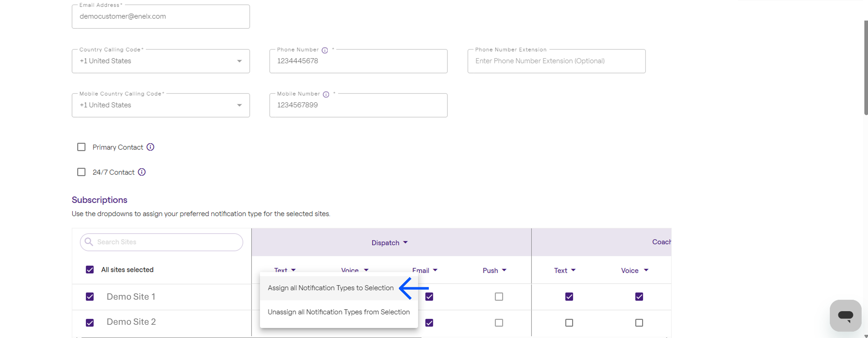Open the Mobile Country Calling Code dropdown
The image size is (868, 338).
click(x=161, y=105)
